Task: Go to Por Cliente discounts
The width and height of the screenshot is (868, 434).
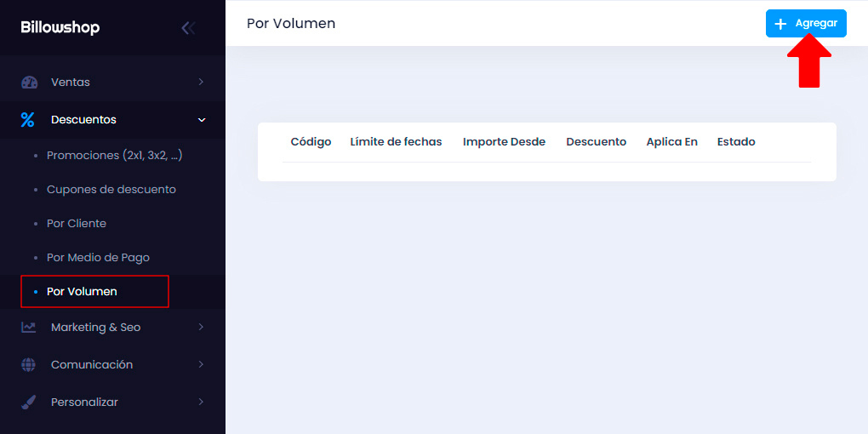Action: (77, 224)
